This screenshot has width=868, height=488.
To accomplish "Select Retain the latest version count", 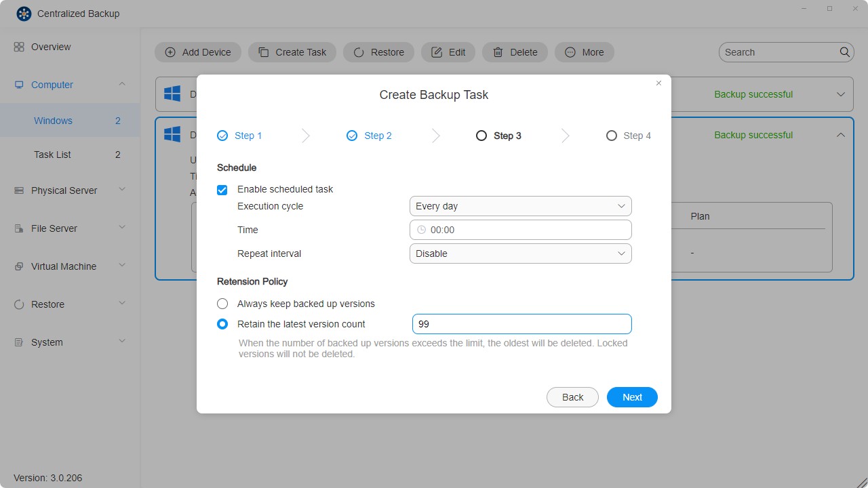I will coord(222,324).
